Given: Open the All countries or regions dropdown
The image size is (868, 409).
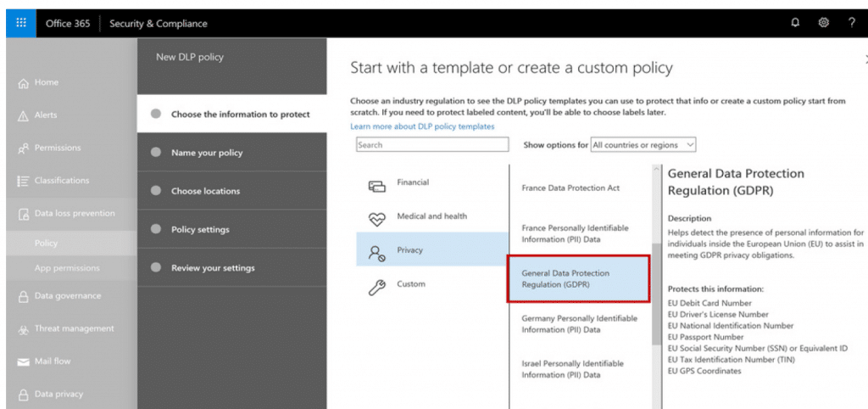Looking at the screenshot, I should click(643, 144).
